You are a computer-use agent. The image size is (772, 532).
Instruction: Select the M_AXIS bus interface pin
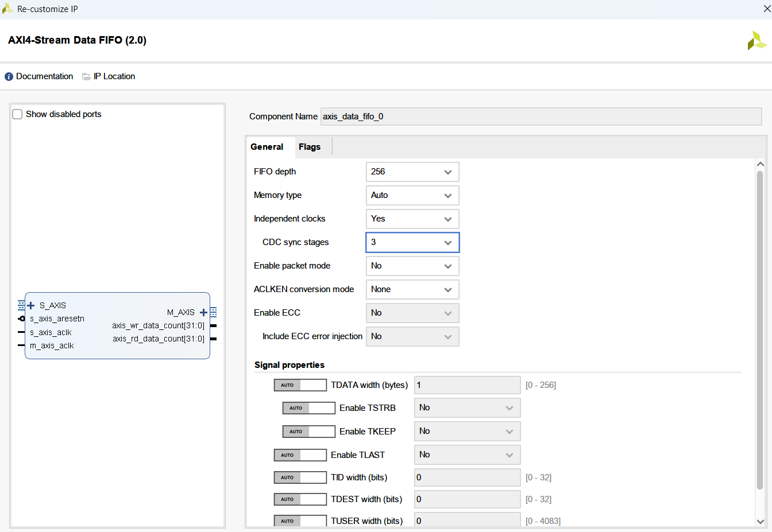coord(213,312)
